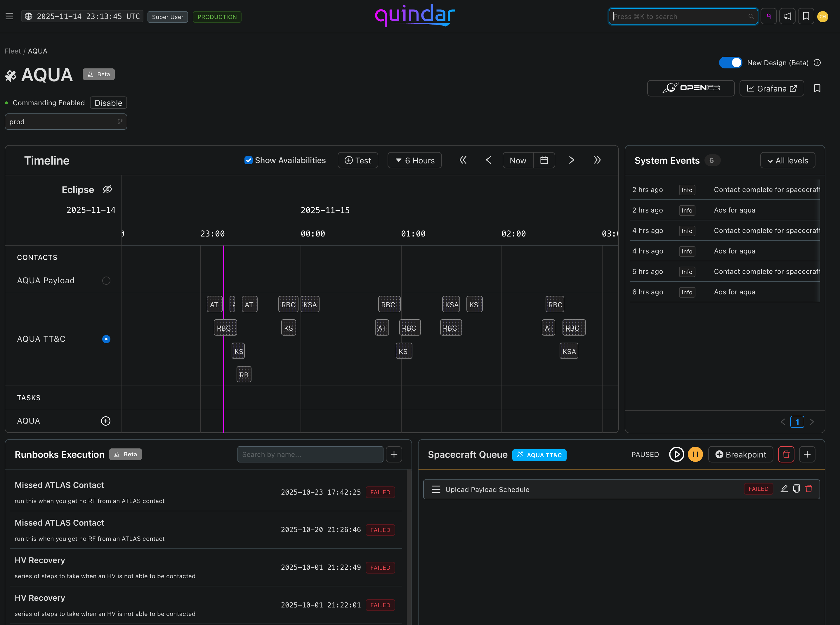Viewport: 840px width, 625px height.
Task: Click the announcements megaphone icon
Action: coord(787,16)
